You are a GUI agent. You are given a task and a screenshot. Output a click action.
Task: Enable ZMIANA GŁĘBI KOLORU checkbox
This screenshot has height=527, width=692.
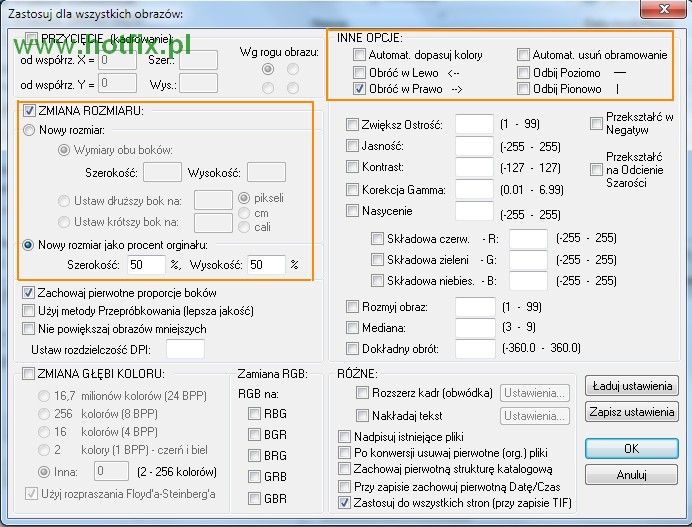[x=30, y=374]
